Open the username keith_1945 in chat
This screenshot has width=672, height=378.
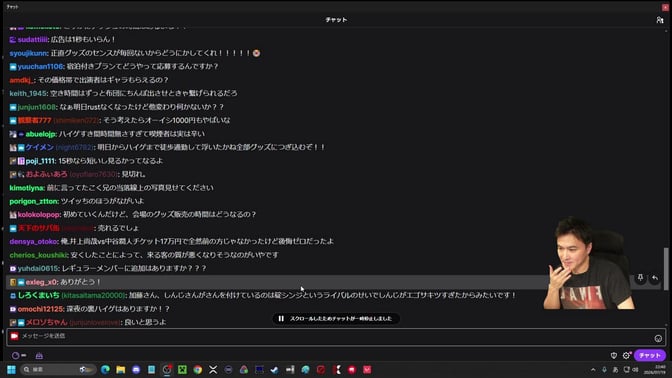28,93
